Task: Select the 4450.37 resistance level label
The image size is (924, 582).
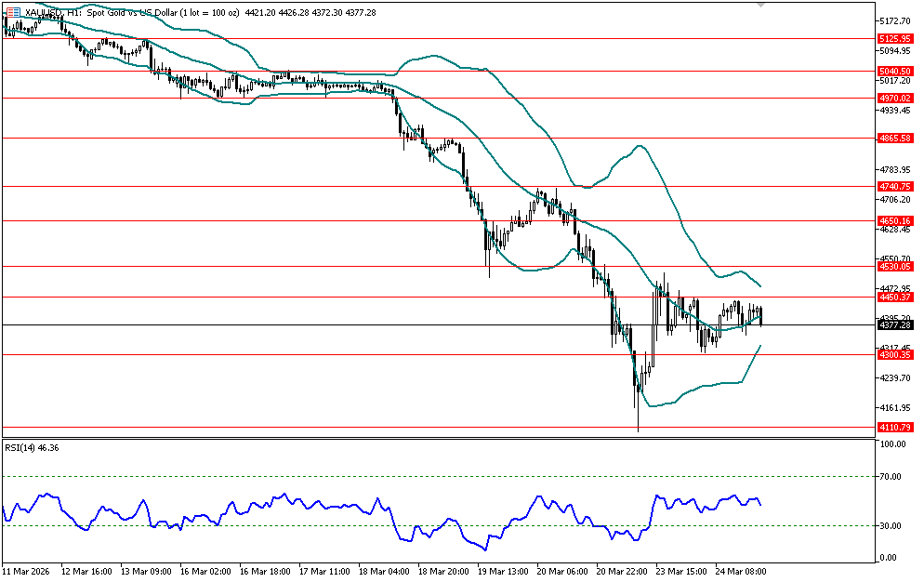Action: pos(893,298)
